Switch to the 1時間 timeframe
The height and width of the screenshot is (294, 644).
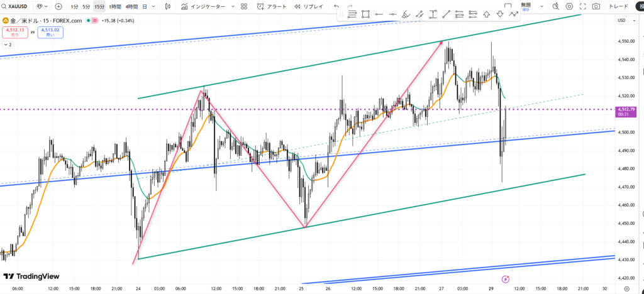coord(114,6)
